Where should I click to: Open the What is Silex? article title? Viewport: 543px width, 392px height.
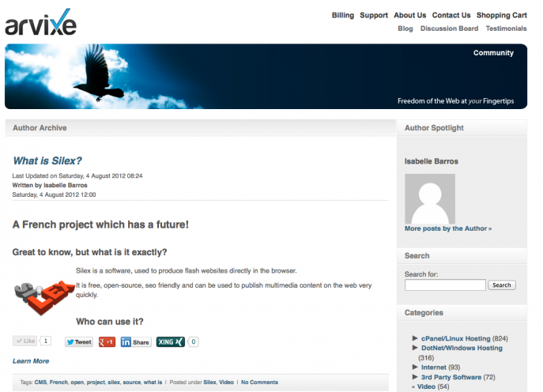coord(47,160)
